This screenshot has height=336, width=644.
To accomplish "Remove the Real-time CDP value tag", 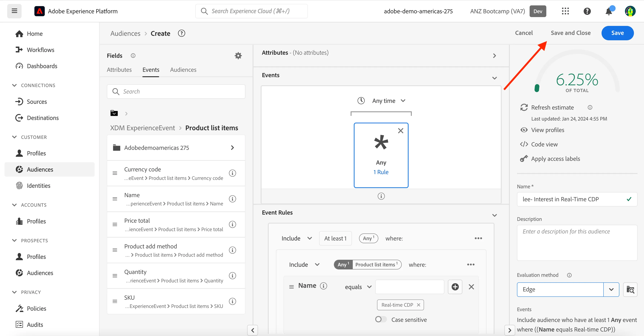I will [418, 305].
